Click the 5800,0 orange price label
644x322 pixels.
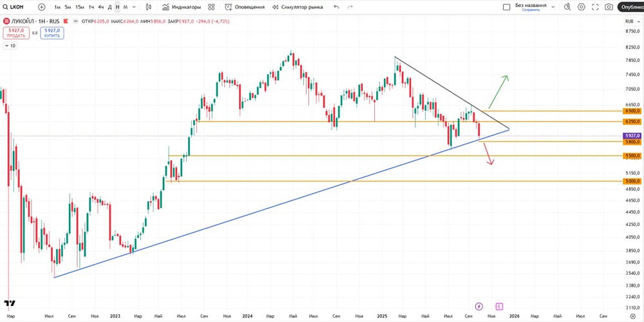pos(631,142)
